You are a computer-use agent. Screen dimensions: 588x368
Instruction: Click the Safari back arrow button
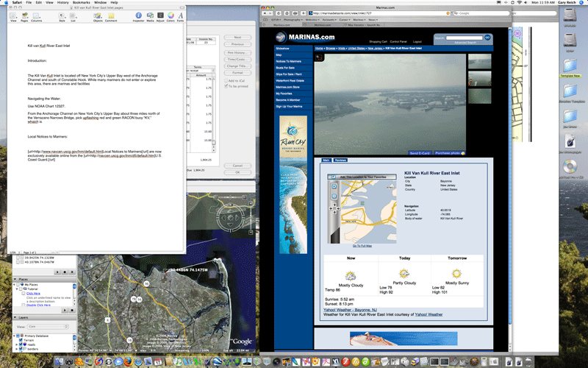[265, 13]
